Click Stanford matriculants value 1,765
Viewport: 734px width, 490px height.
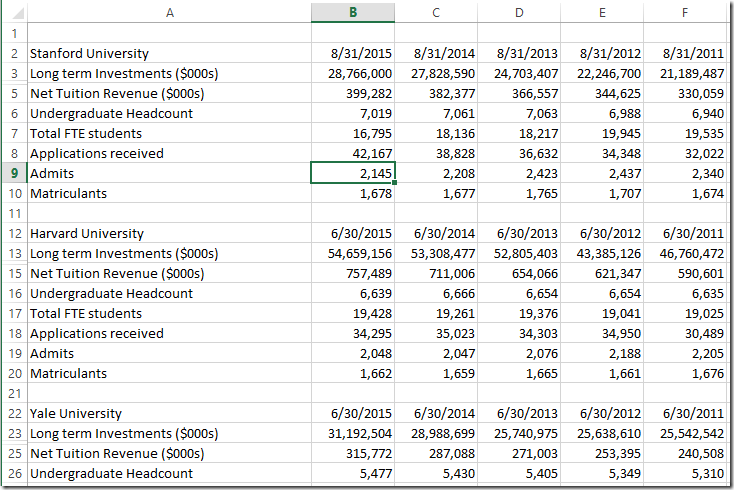pyautogui.click(x=519, y=193)
